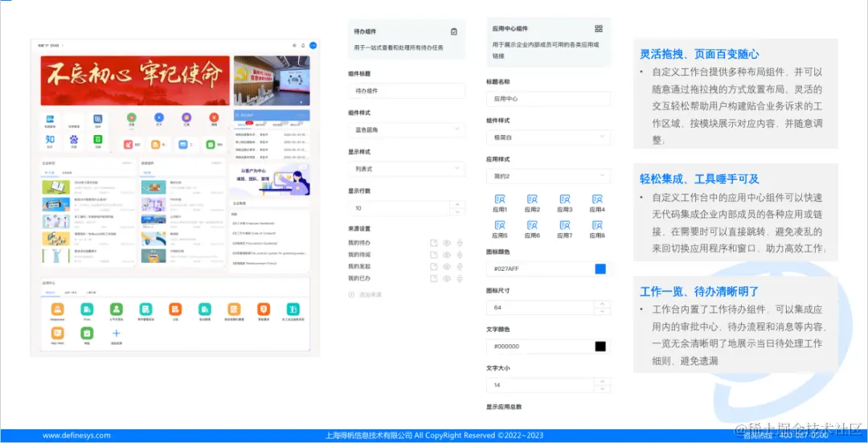Toggle visibility of 我的待阅 source
868x443 pixels.
(447, 255)
